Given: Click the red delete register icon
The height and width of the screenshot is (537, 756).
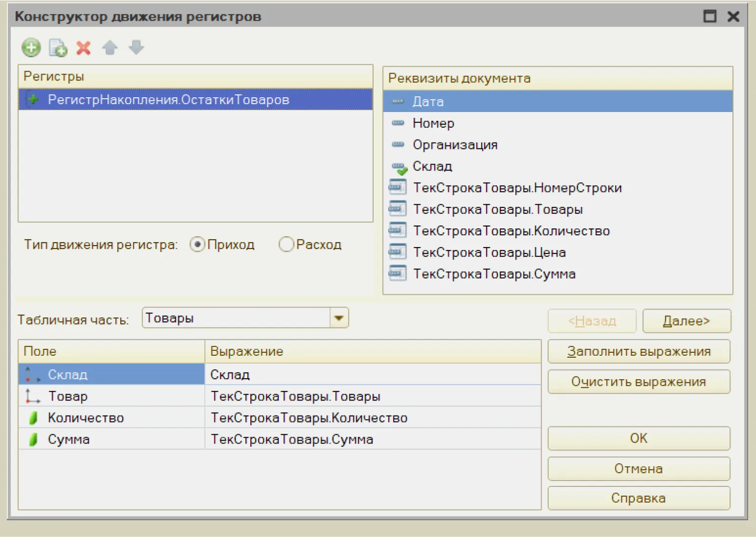Looking at the screenshot, I should coord(83,48).
